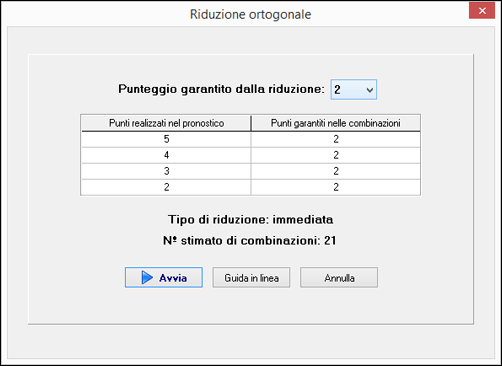
Task: Select table cell with value 5
Action: [x=166, y=139]
